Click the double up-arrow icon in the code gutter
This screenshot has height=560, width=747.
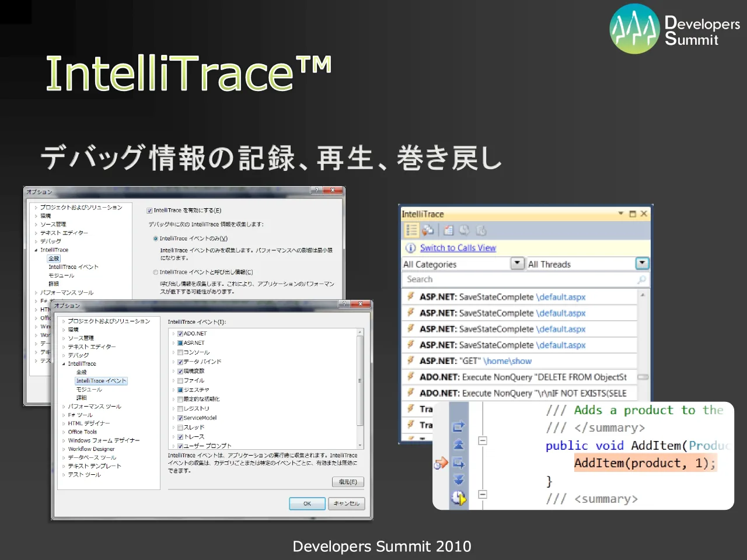tap(459, 444)
